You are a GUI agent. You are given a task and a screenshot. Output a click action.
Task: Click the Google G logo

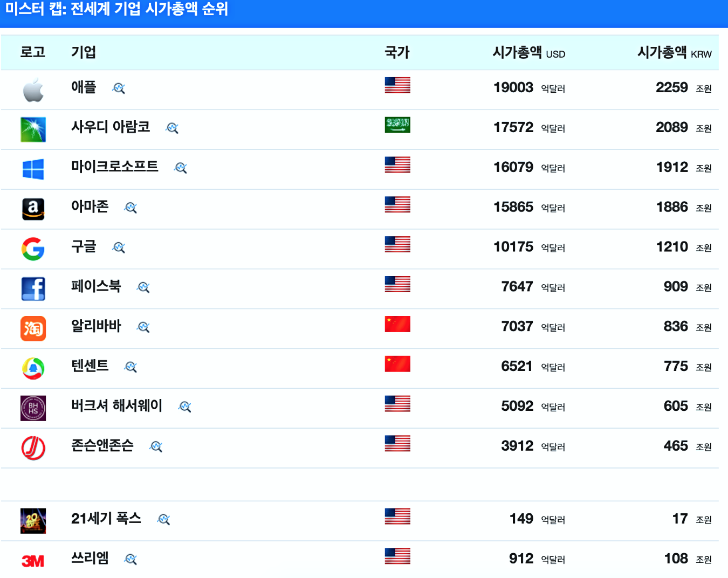point(33,249)
